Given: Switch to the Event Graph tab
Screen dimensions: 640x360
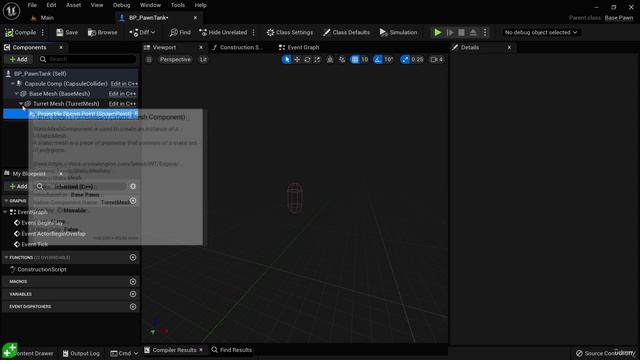Looking at the screenshot, I should [x=299, y=47].
